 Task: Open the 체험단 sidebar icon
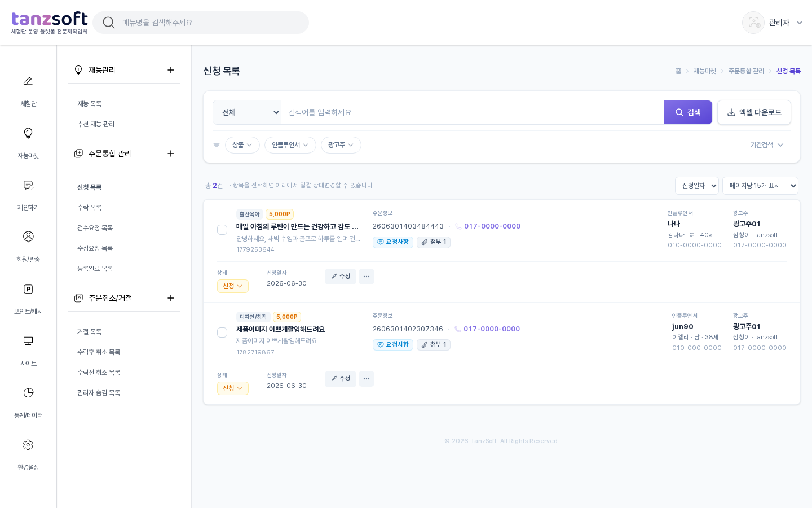[28, 81]
